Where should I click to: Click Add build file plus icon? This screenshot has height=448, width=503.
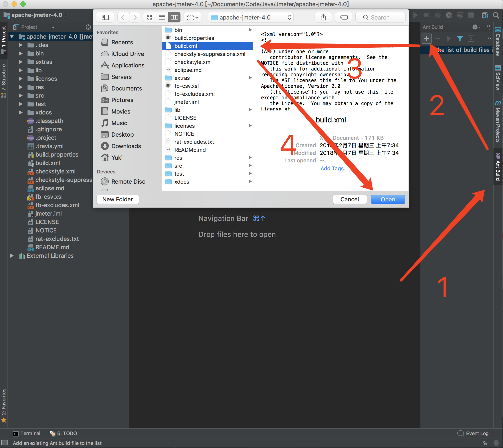coord(427,39)
